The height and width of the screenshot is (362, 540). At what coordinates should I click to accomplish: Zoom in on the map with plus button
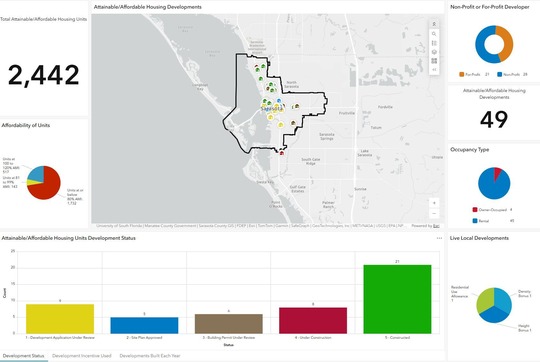(x=434, y=203)
